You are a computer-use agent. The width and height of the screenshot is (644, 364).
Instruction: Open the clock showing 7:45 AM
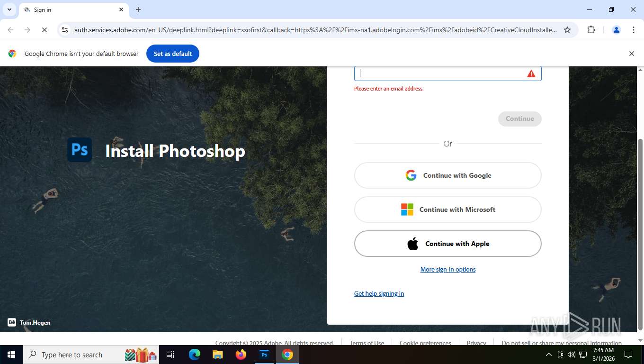pyautogui.click(x=603, y=355)
